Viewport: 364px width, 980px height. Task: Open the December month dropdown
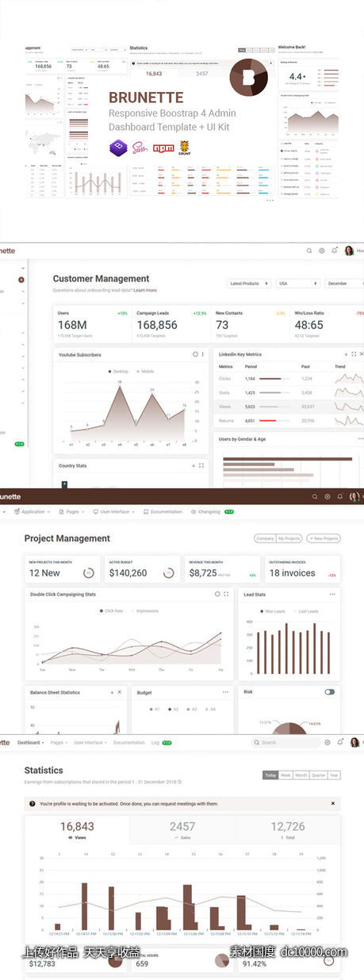343,283
